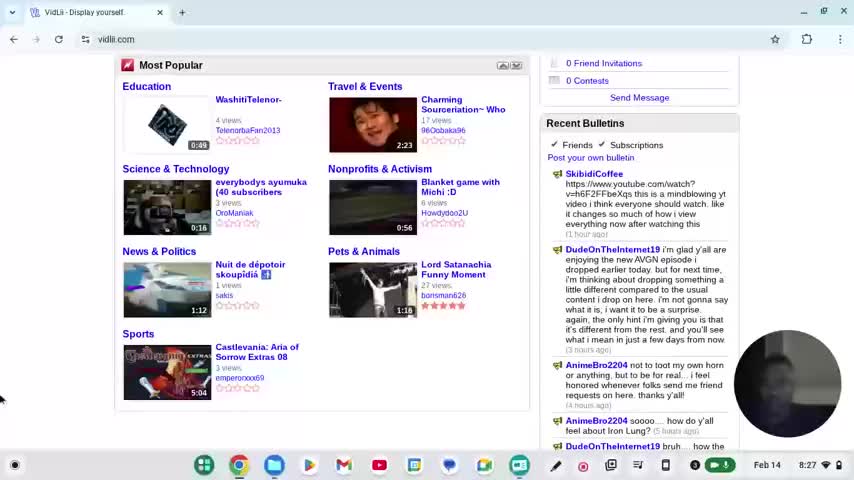This screenshot has height=480, width=854.
Task: Toggle the Friends bulletin filter
Action: point(555,145)
